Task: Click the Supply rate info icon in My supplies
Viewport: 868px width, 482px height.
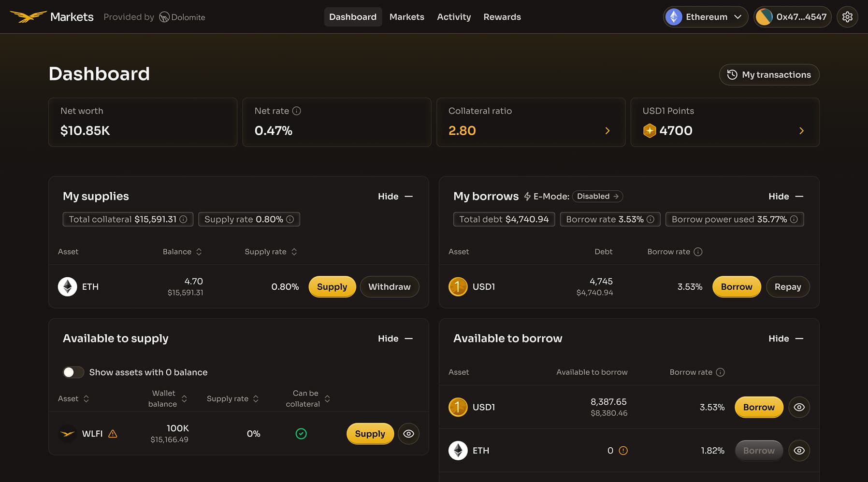Action: (x=290, y=219)
